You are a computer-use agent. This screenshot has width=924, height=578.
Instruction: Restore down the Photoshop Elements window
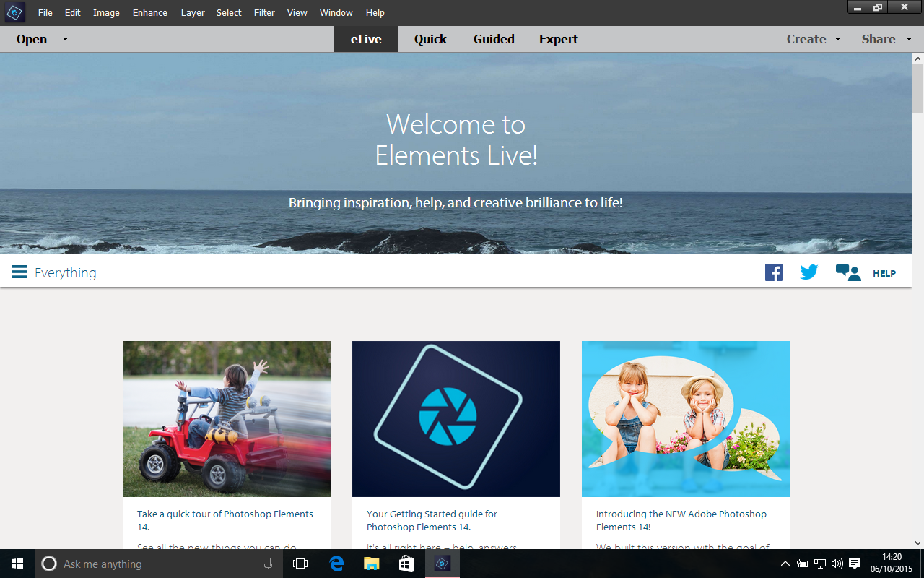(x=878, y=7)
